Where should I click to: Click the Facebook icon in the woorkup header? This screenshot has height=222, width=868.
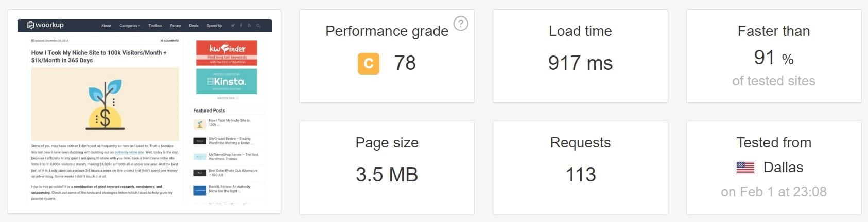[x=241, y=25]
